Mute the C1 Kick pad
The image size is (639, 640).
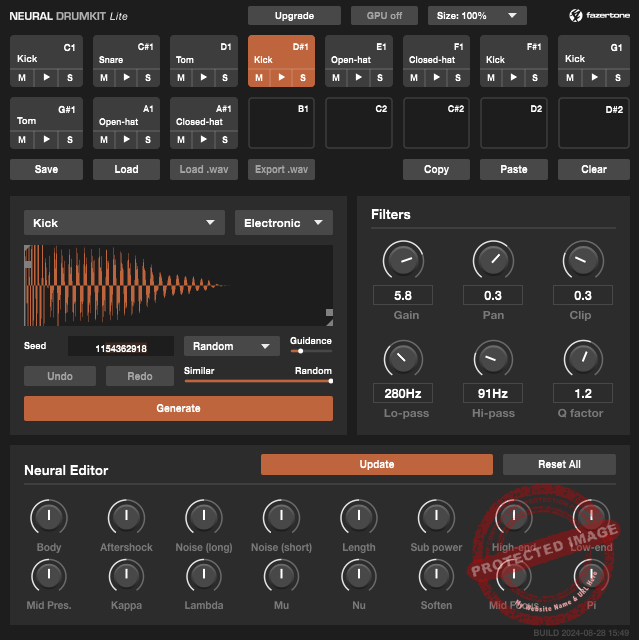coord(22,78)
